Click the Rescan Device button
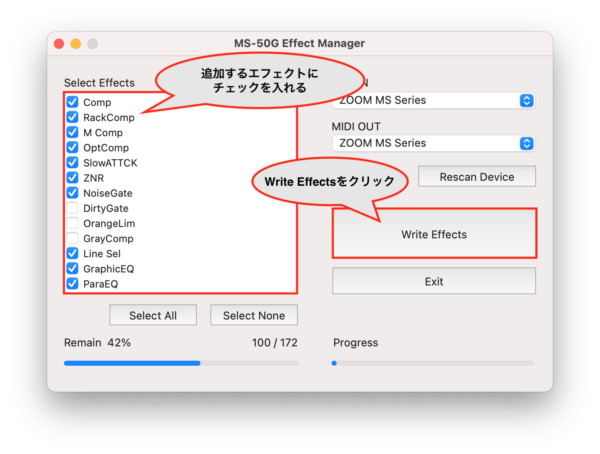600x454 pixels. click(x=477, y=176)
